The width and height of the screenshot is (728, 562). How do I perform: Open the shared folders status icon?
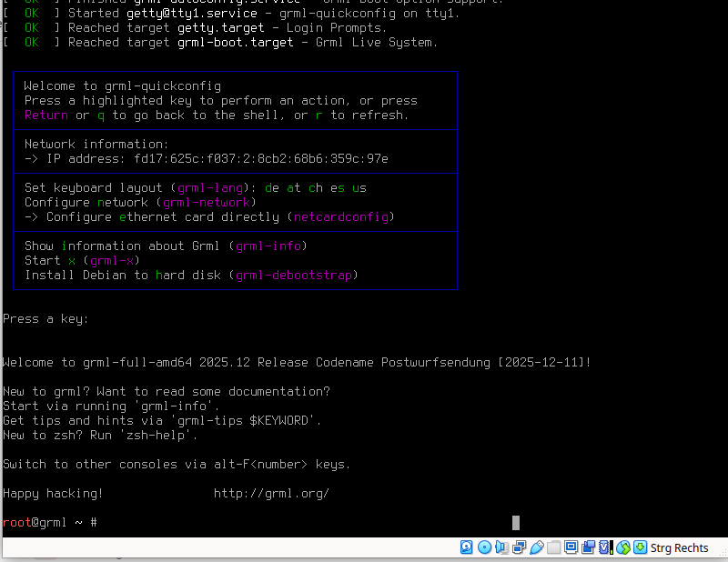(x=554, y=547)
